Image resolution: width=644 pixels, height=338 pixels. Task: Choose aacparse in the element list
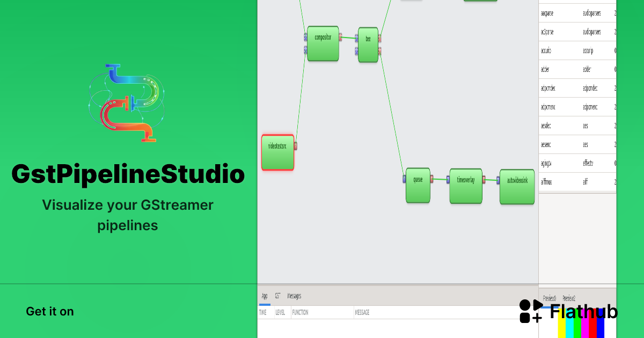547,13
